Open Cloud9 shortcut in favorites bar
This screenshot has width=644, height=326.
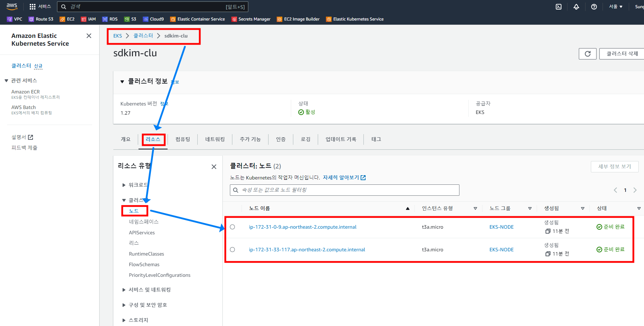(x=153, y=19)
